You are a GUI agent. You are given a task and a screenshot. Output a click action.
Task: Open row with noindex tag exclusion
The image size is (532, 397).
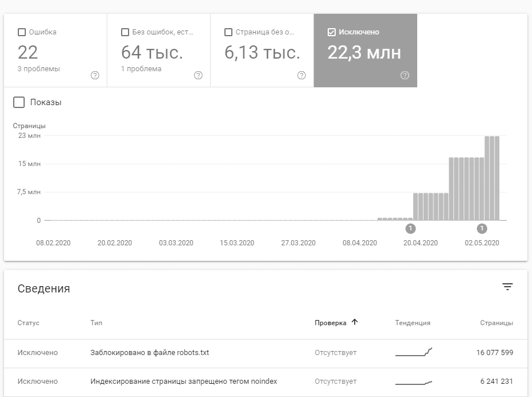coord(184,381)
